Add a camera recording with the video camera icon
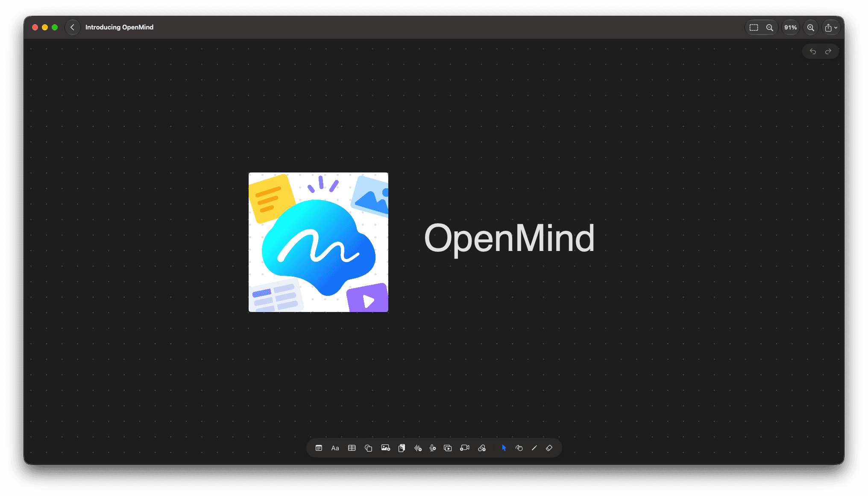 pyautogui.click(x=465, y=448)
